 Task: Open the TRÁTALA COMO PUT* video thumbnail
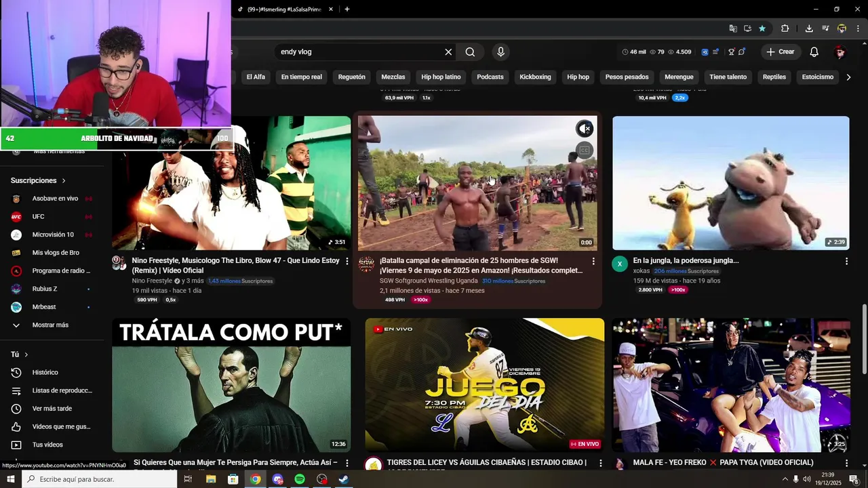point(231,385)
